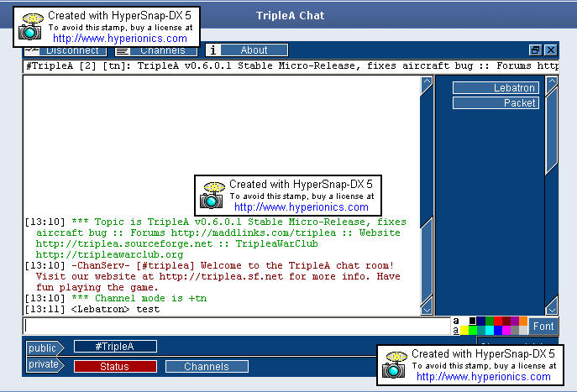This screenshot has height=392, width=577.
Task: Pick the cyan color swatch
Action: 490,330
